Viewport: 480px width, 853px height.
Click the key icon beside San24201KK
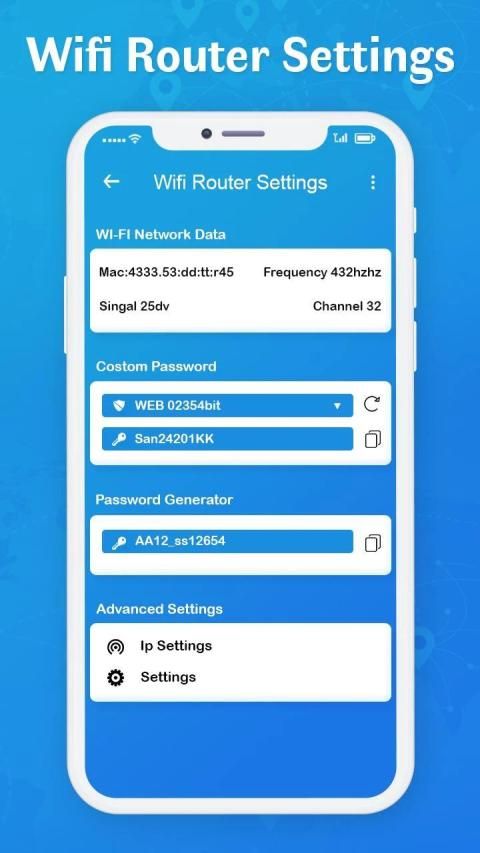point(119,440)
